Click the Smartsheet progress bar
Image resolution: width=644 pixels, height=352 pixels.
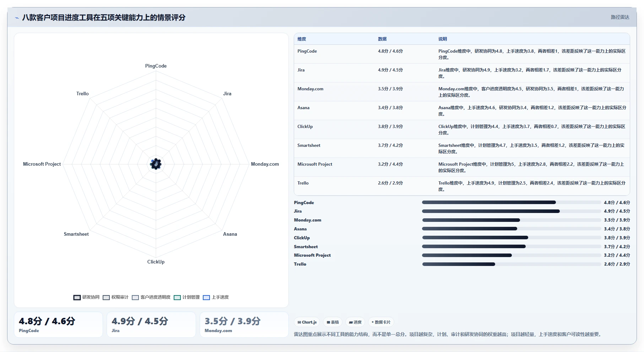[x=512, y=246]
